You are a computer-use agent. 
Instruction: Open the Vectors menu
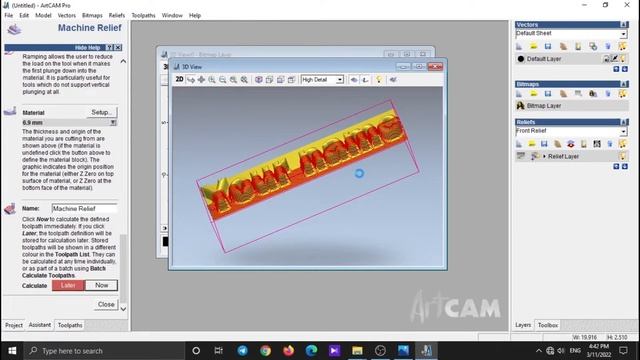[67, 15]
